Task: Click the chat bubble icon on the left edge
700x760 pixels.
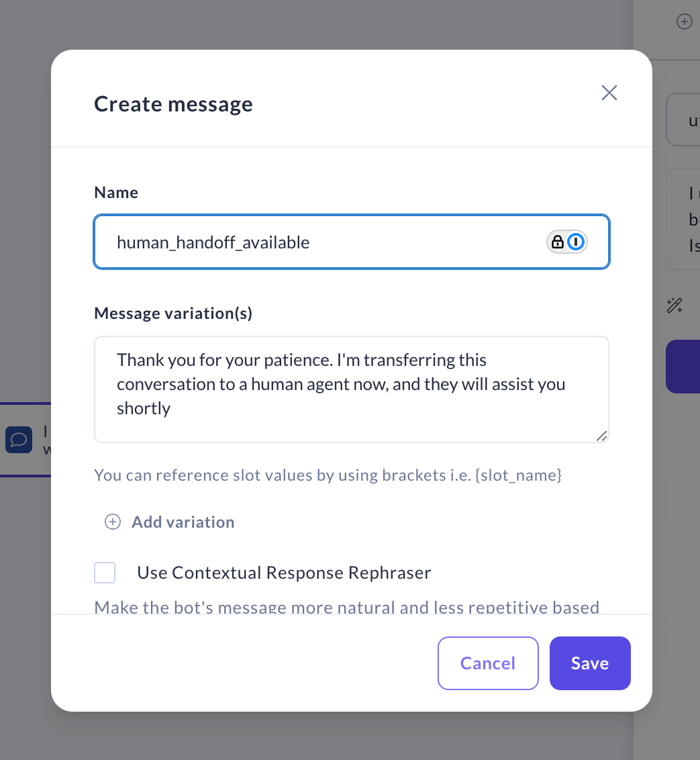Action: click(x=18, y=440)
